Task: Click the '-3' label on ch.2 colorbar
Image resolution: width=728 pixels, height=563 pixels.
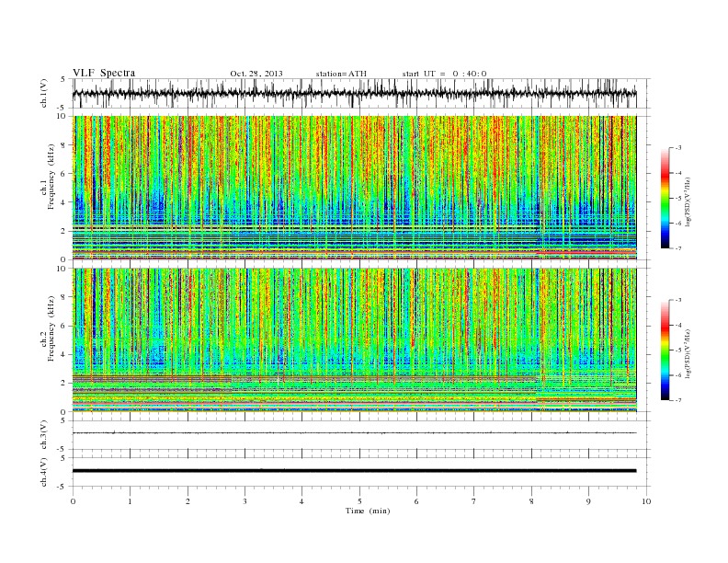Action: coord(678,300)
